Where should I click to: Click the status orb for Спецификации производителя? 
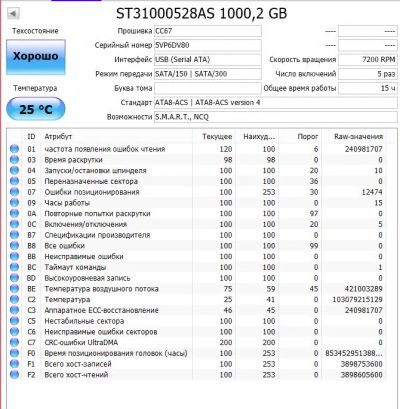(14, 235)
